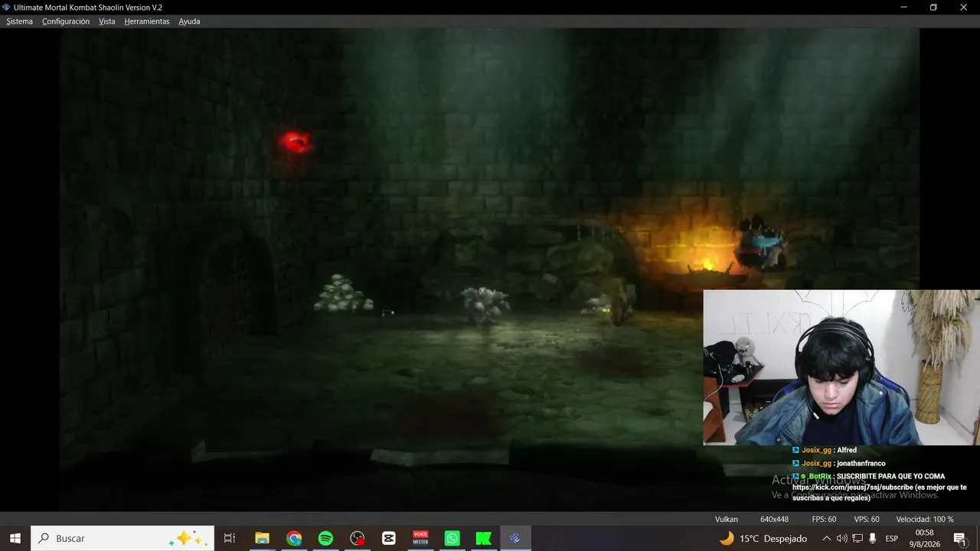The width and height of the screenshot is (980, 551).
Task: Open the clock and calendar at 00:58
Action: tap(925, 539)
